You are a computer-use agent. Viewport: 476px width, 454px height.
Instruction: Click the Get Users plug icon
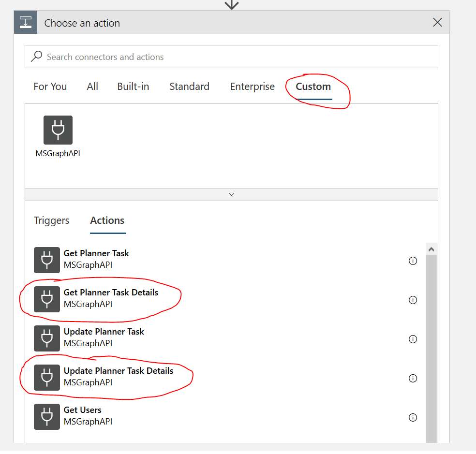coord(47,417)
